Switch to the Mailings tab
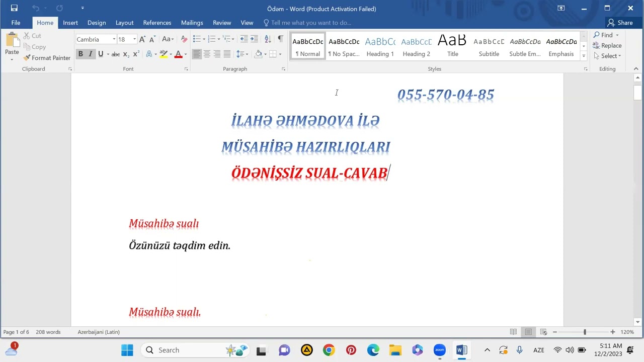 coord(192,23)
